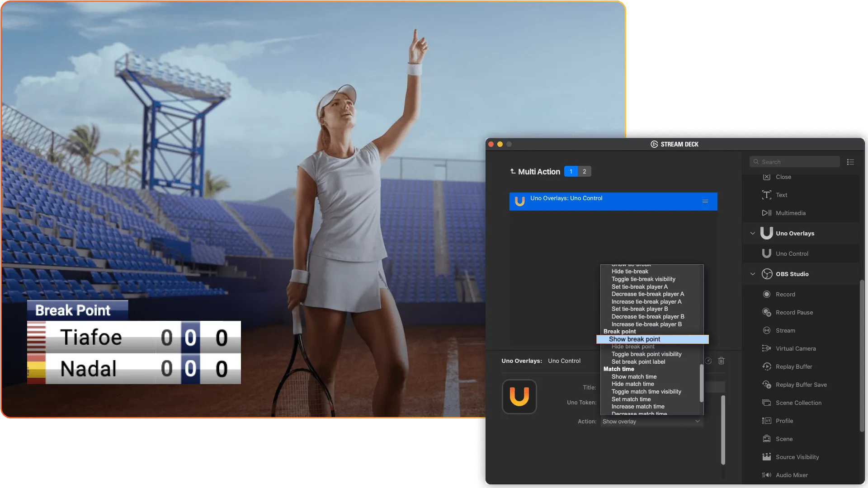Click the Record Pause action icon

766,312
